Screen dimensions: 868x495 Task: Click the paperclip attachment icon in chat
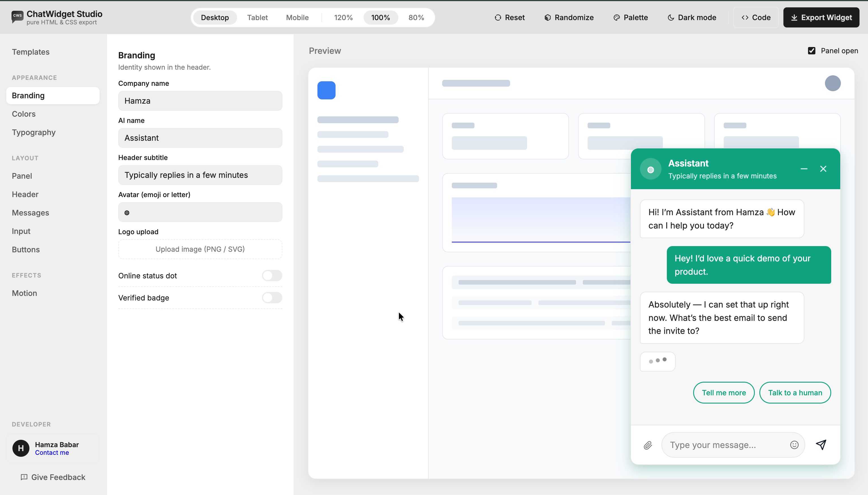click(x=648, y=445)
